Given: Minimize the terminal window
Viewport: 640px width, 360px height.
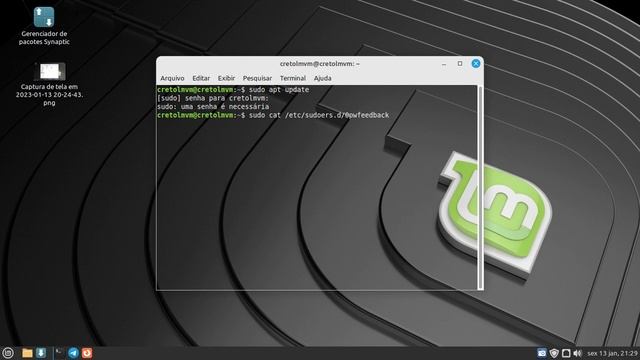Looking at the screenshot, I should 444,64.
